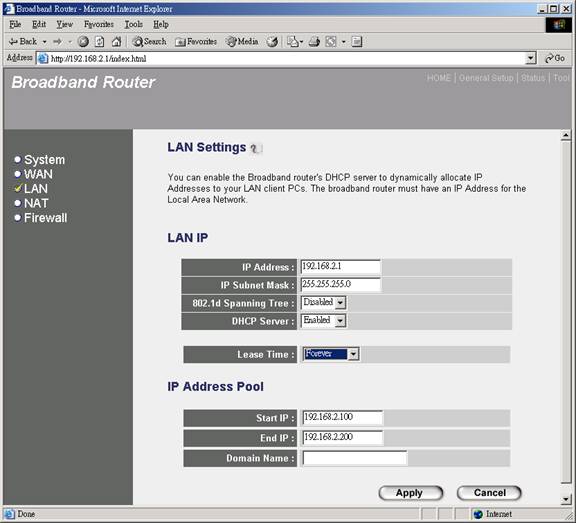Select the System sidebar option
The height and width of the screenshot is (523, 576).
[44, 160]
